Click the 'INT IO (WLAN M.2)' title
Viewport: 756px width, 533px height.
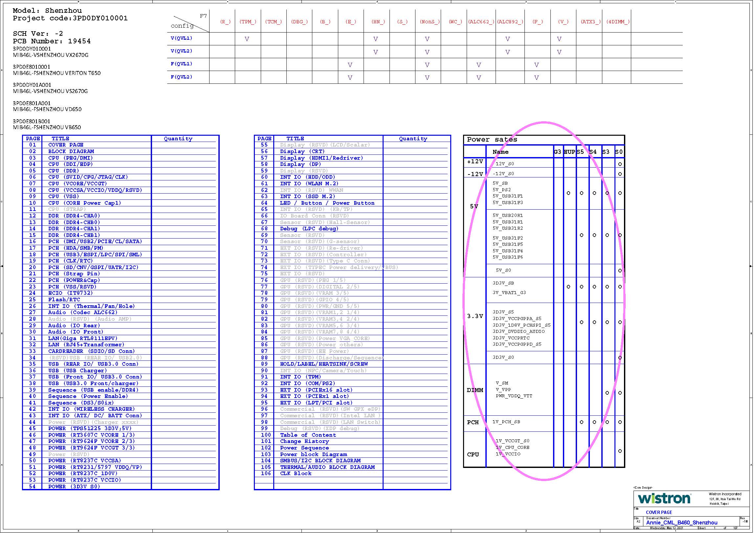coord(310,184)
